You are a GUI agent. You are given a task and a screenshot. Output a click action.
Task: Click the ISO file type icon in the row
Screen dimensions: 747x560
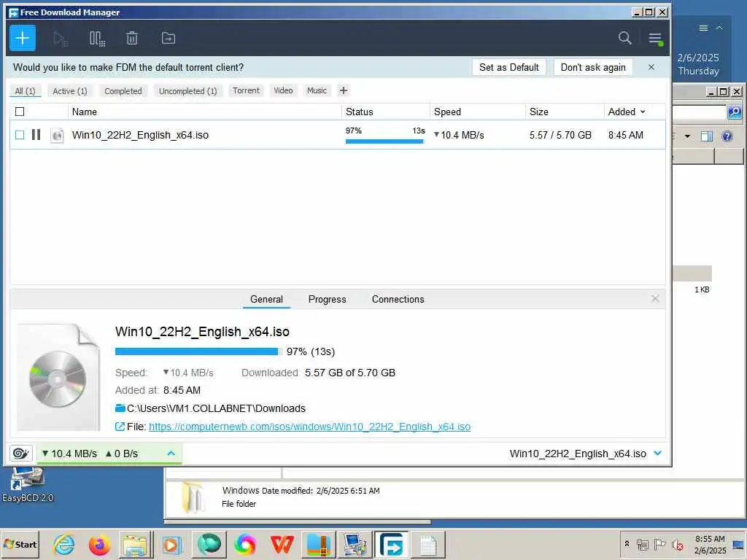point(57,135)
